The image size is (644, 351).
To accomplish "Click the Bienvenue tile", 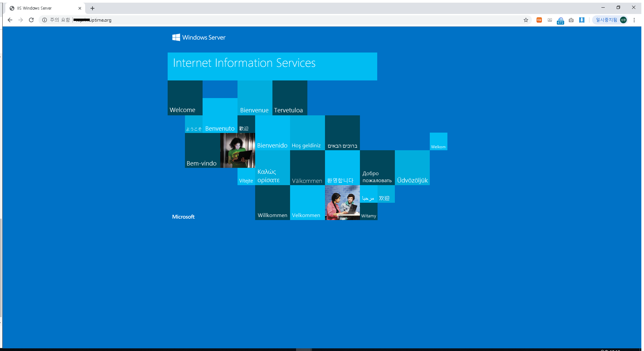I will coord(255,98).
